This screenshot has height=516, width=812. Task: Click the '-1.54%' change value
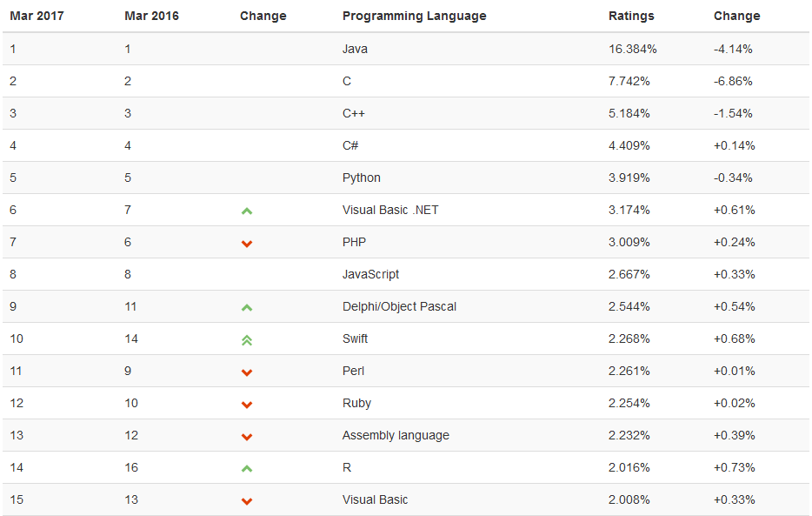(x=733, y=113)
